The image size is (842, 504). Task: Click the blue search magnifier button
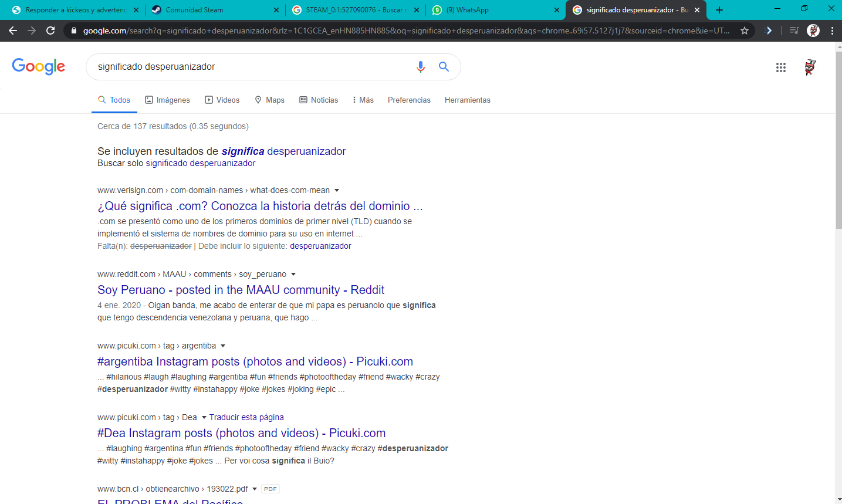pyautogui.click(x=444, y=67)
